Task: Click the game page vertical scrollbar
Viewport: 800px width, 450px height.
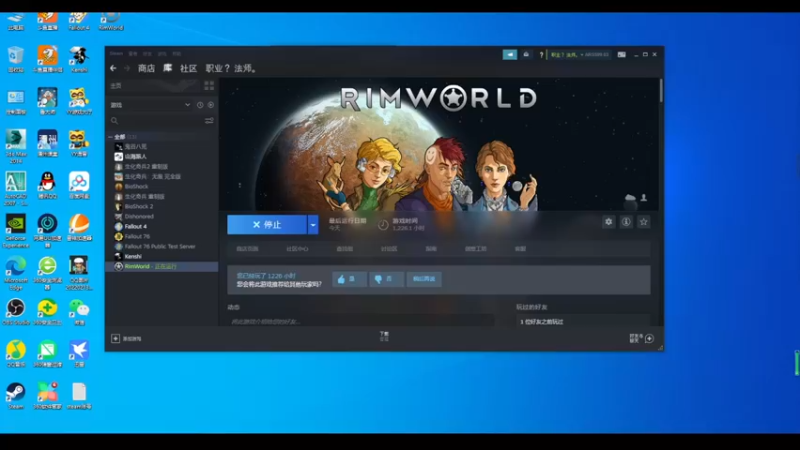Action: [x=661, y=91]
